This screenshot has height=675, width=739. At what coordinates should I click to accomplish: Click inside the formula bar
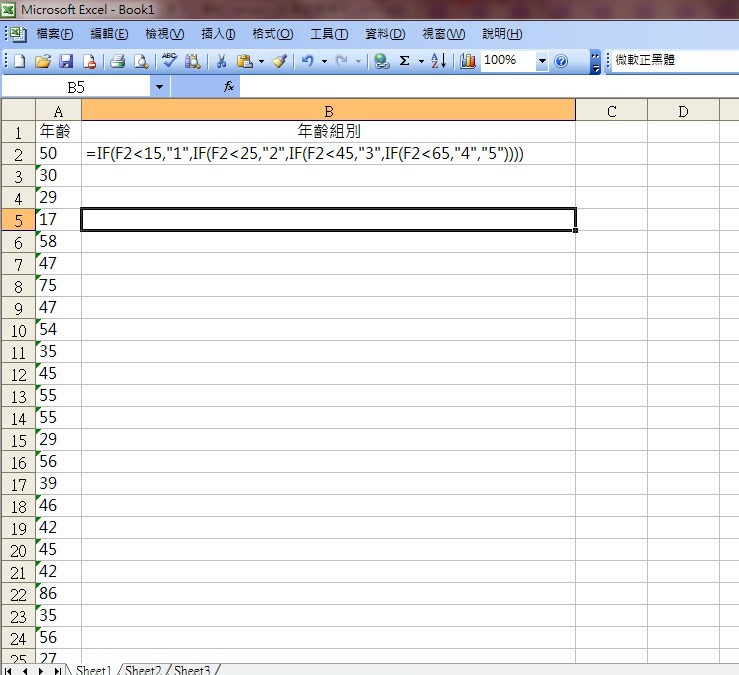[x=489, y=87]
